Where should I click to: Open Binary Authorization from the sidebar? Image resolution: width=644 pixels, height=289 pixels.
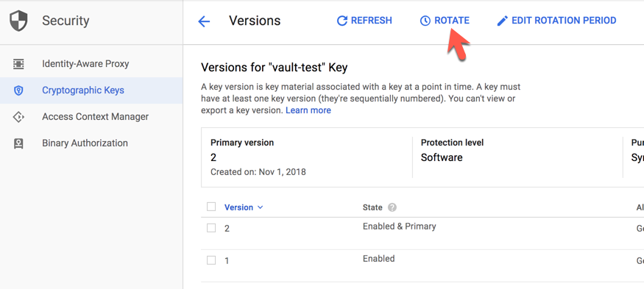pos(85,143)
